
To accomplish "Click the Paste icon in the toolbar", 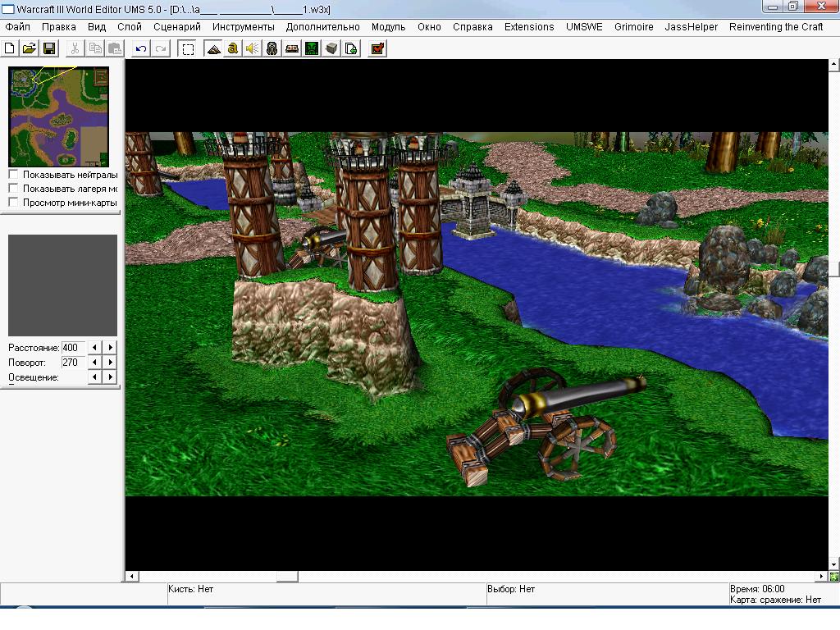I will (115, 48).
